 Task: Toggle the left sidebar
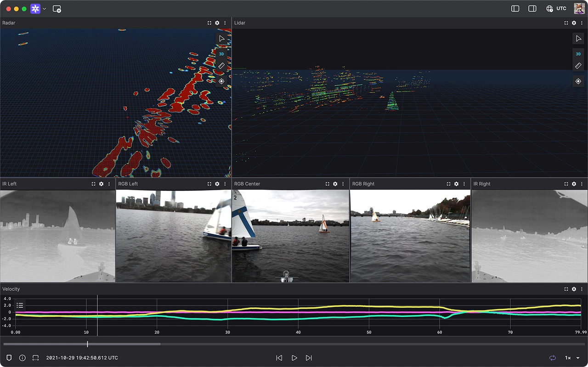tap(515, 8)
